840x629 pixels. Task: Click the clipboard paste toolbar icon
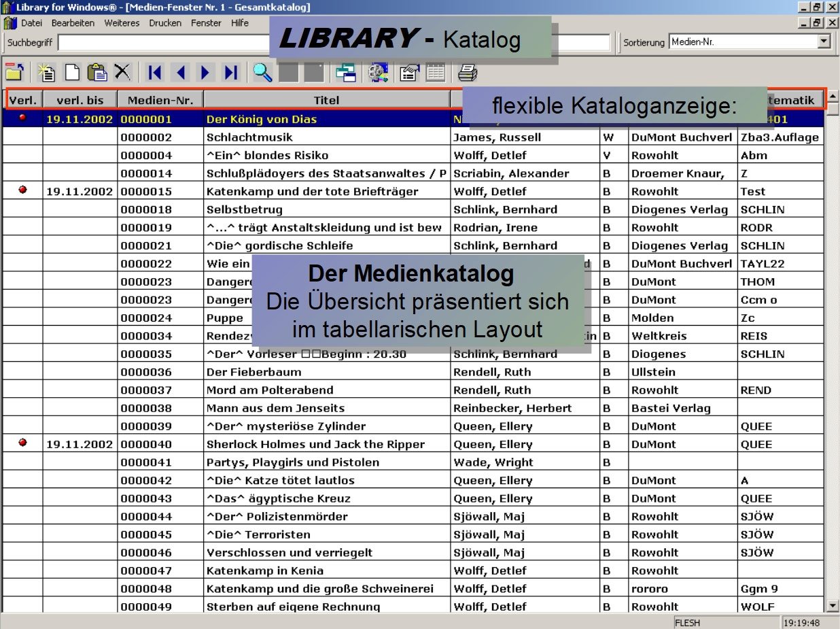pos(98,72)
